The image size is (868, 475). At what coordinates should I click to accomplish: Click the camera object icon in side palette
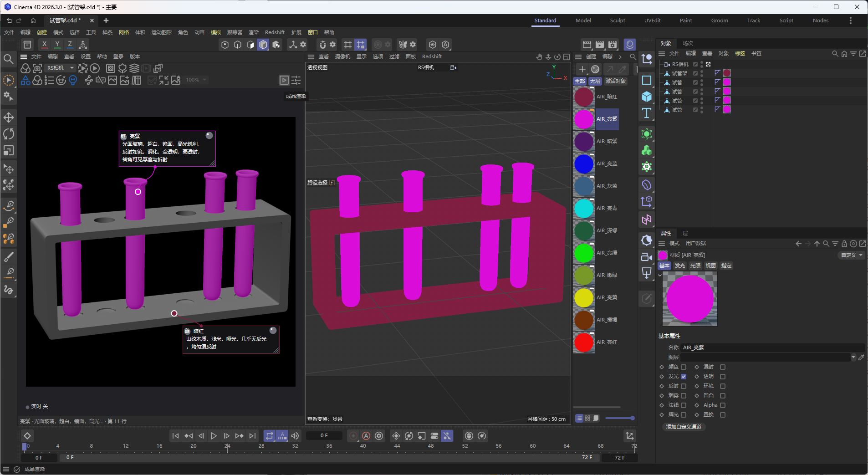tap(647, 257)
